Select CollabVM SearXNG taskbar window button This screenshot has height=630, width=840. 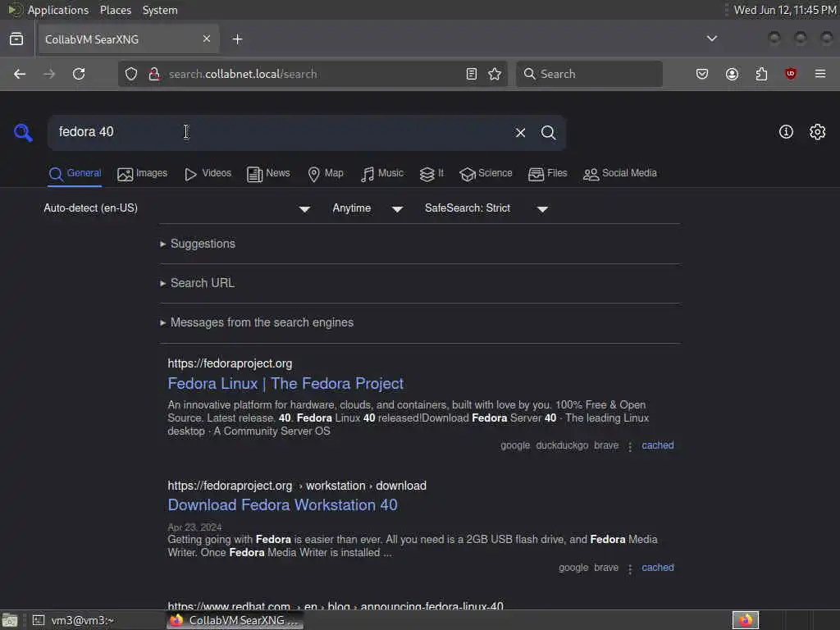(235, 620)
